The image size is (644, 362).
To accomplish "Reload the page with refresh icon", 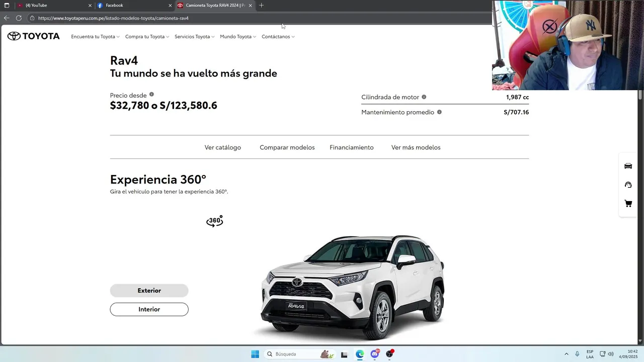I will tap(19, 18).
